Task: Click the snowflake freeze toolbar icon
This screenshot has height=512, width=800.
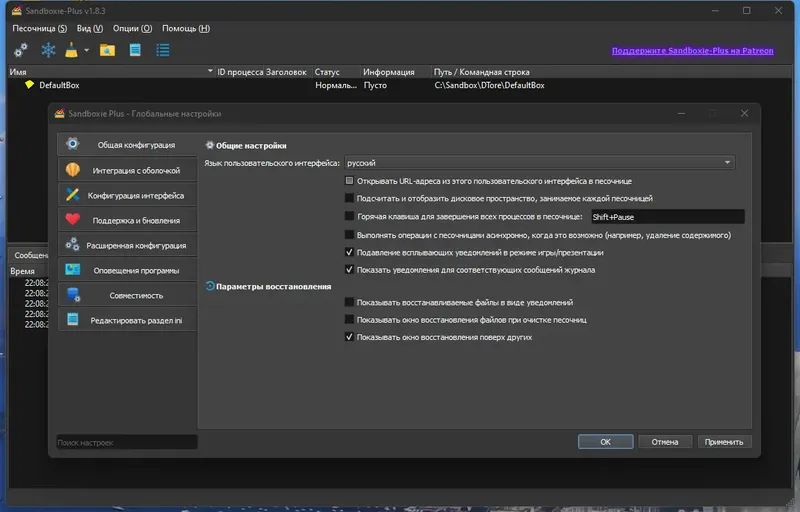Action: click(x=48, y=50)
